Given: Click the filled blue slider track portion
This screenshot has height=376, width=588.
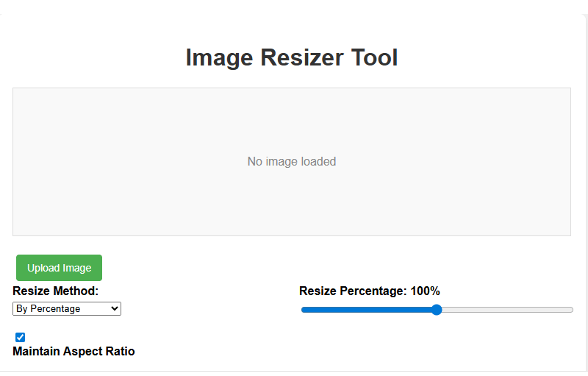Looking at the screenshot, I should point(367,310).
